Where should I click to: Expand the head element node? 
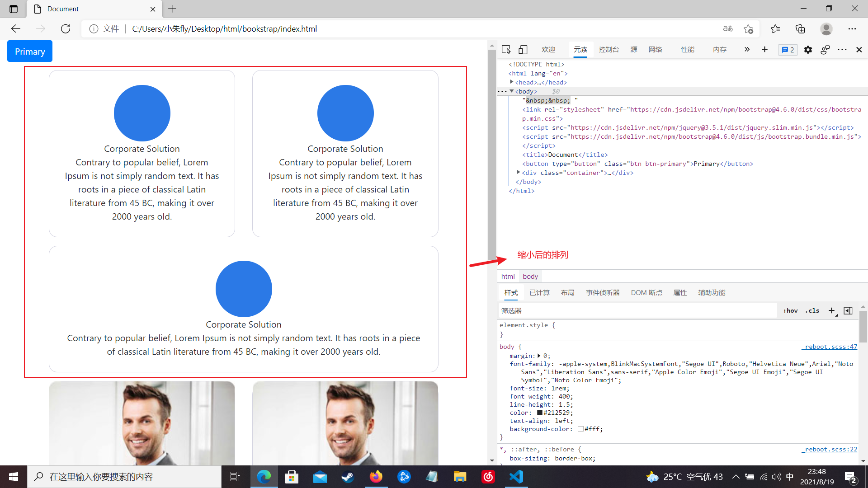tap(512, 82)
